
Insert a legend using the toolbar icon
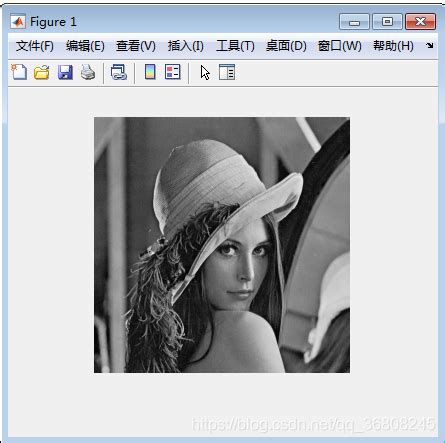(x=173, y=72)
